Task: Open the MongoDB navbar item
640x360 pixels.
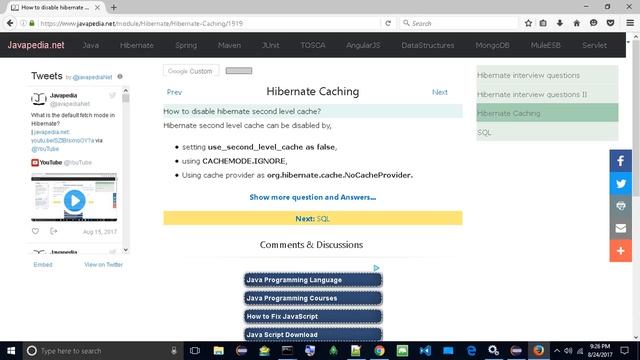Action: coord(492,45)
